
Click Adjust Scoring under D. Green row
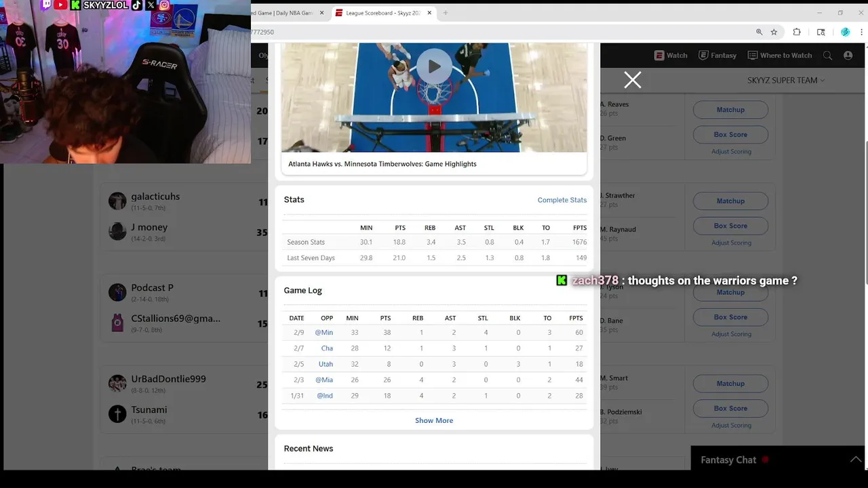731,152
